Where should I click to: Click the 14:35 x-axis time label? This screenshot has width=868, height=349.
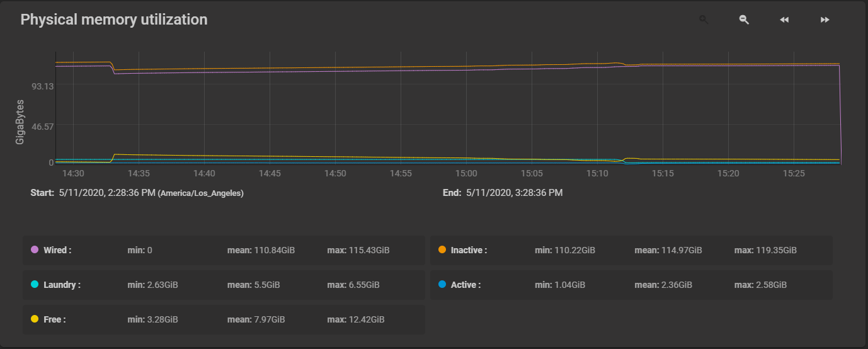click(139, 173)
